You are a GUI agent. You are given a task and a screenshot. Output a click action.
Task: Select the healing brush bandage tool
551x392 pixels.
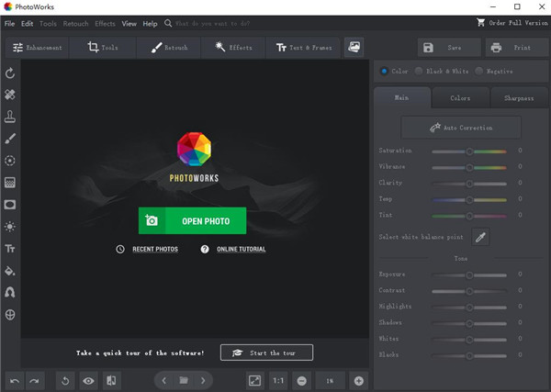pos(10,95)
